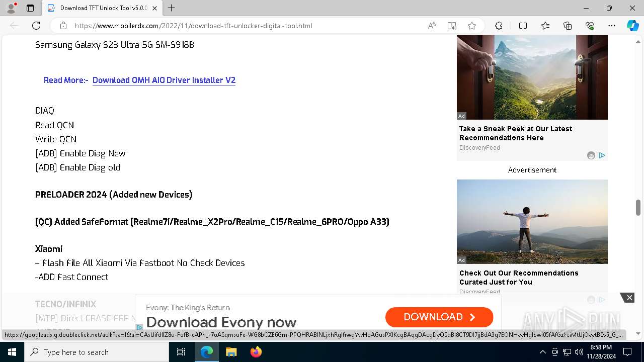Reload the current page

(x=36, y=26)
